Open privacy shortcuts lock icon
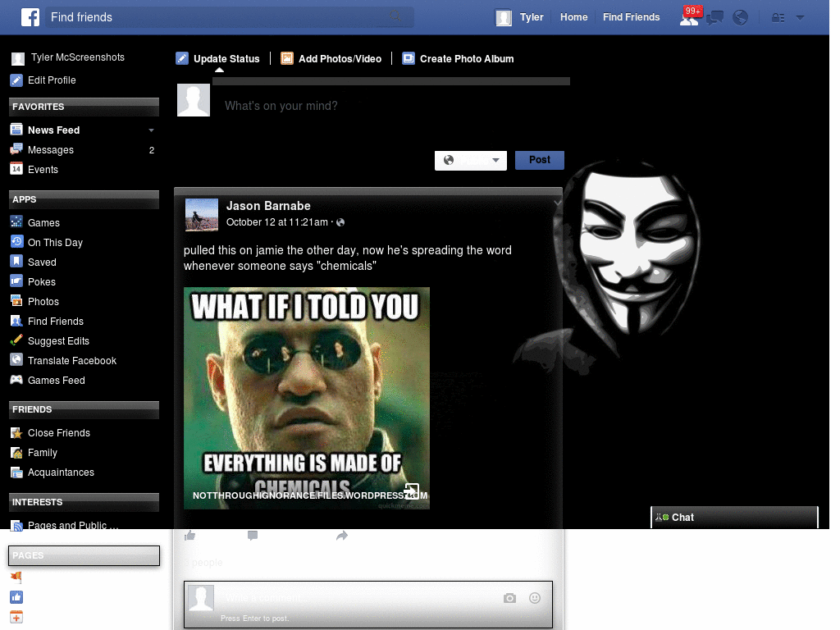840x630 pixels. point(778,18)
